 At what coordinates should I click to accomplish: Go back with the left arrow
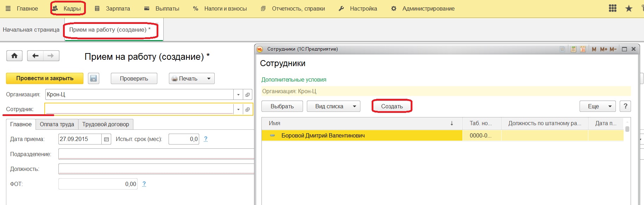pos(35,56)
